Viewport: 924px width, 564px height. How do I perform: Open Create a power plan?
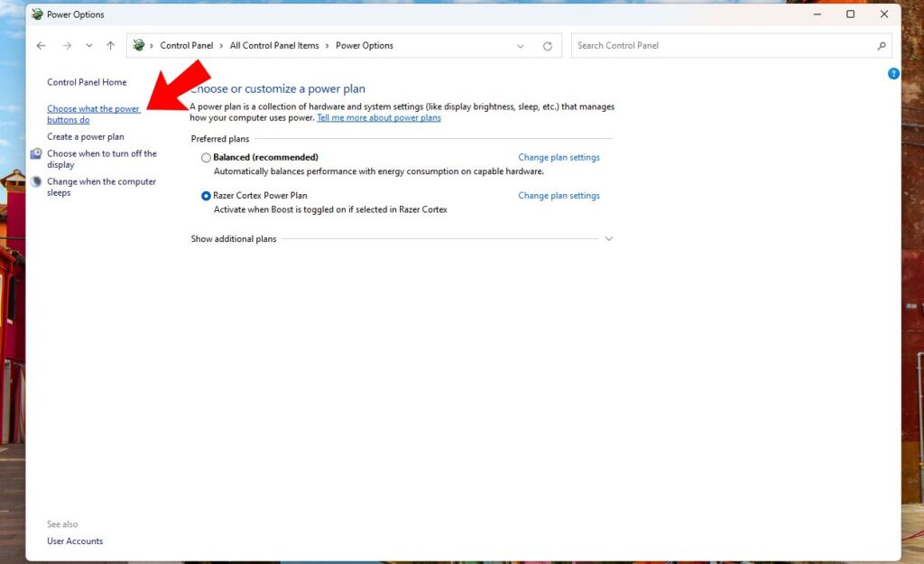click(86, 137)
